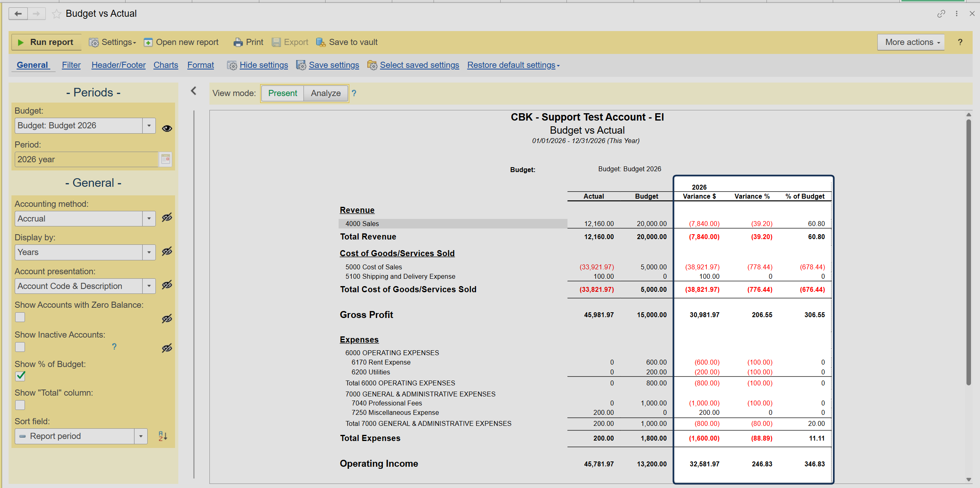Click the Print printer icon
The width and height of the screenshot is (980, 488).
coord(238,43)
